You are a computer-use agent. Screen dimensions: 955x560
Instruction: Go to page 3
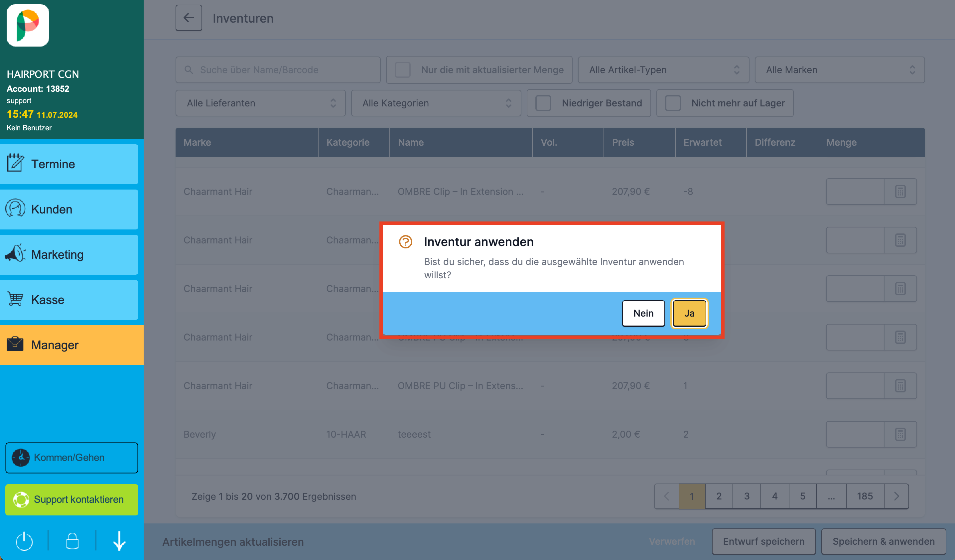click(x=747, y=496)
